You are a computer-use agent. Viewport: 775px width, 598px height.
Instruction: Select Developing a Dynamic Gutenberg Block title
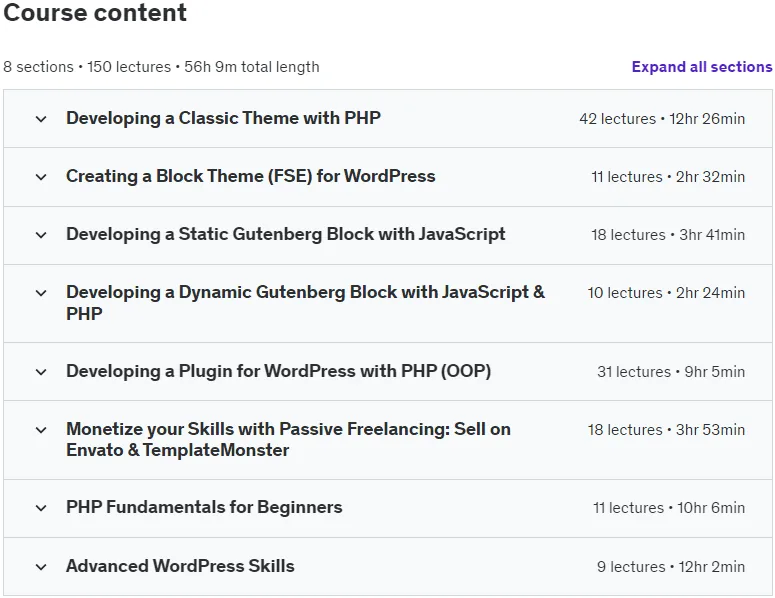point(305,302)
